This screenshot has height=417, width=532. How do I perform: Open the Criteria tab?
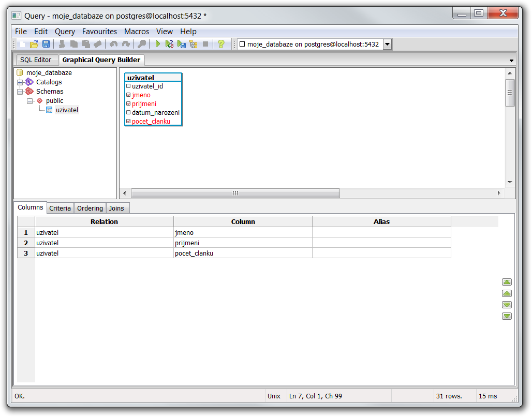point(60,208)
